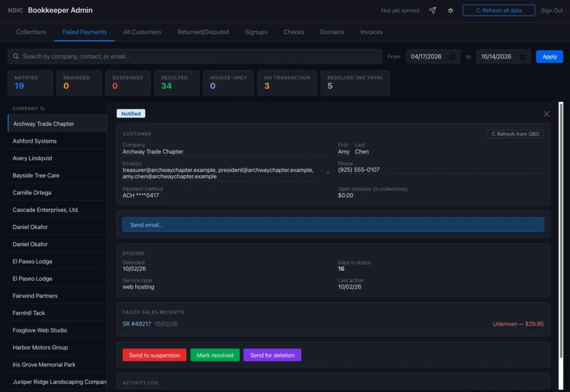Viewport: 570px width, 392px height.
Task: Select the Failed Payments tab
Action: (85, 32)
